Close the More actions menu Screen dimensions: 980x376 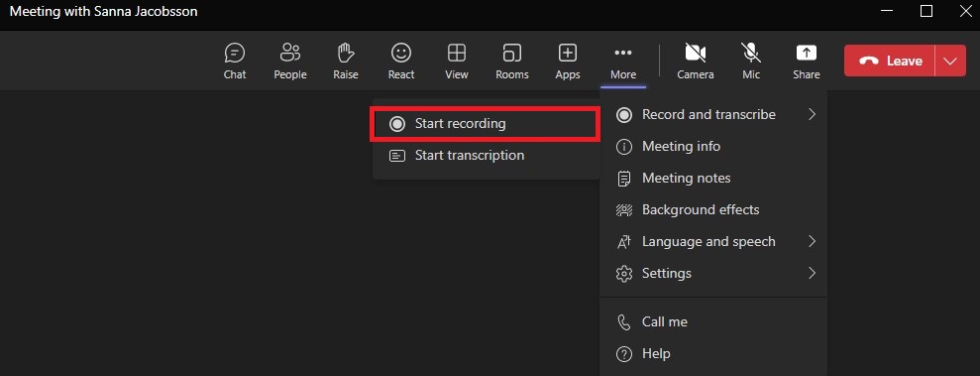(x=623, y=62)
